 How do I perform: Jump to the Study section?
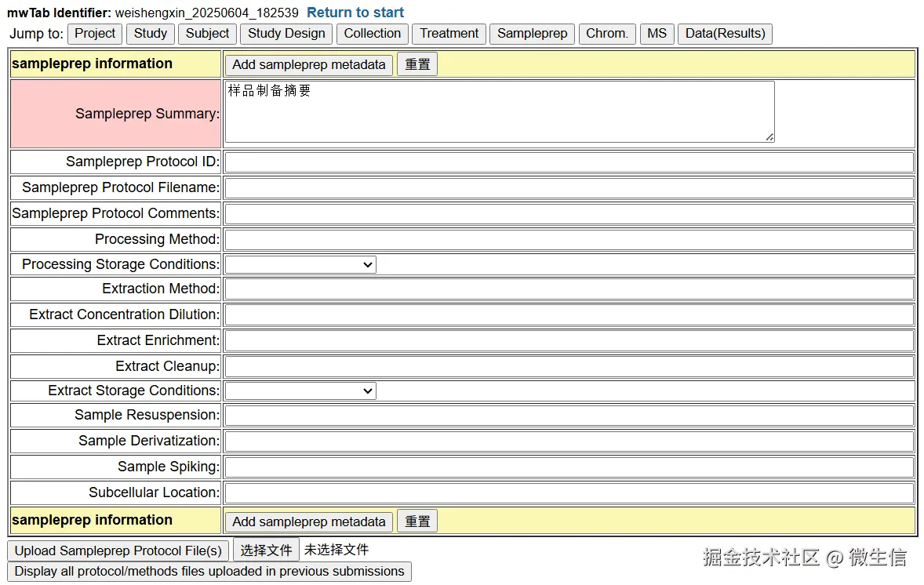[x=151, y=34]
